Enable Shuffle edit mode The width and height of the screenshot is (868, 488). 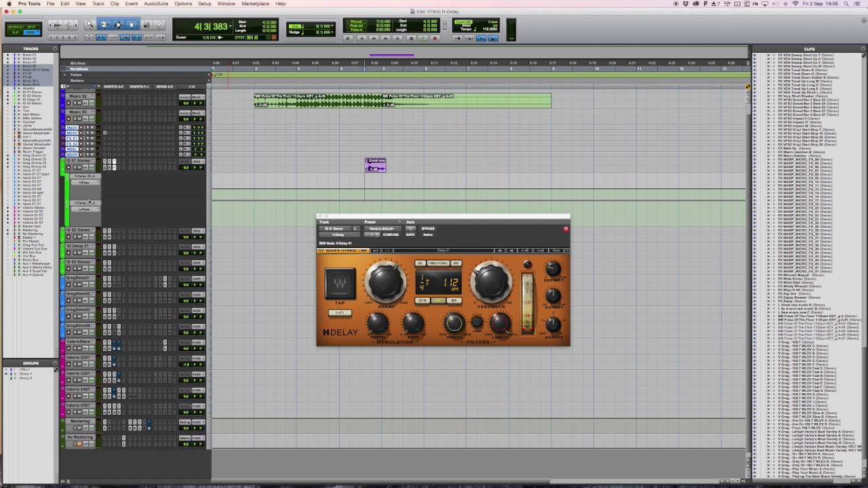pos(14,26)
